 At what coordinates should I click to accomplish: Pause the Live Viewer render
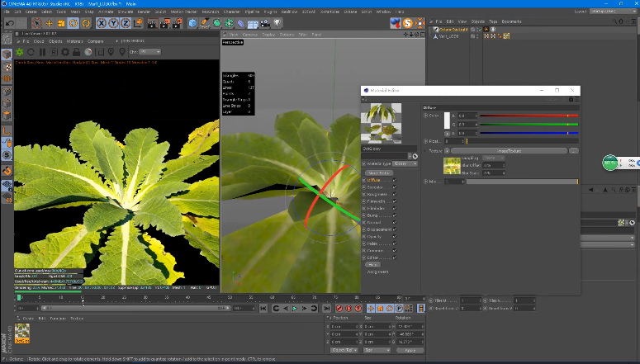(x=42, y=52)
